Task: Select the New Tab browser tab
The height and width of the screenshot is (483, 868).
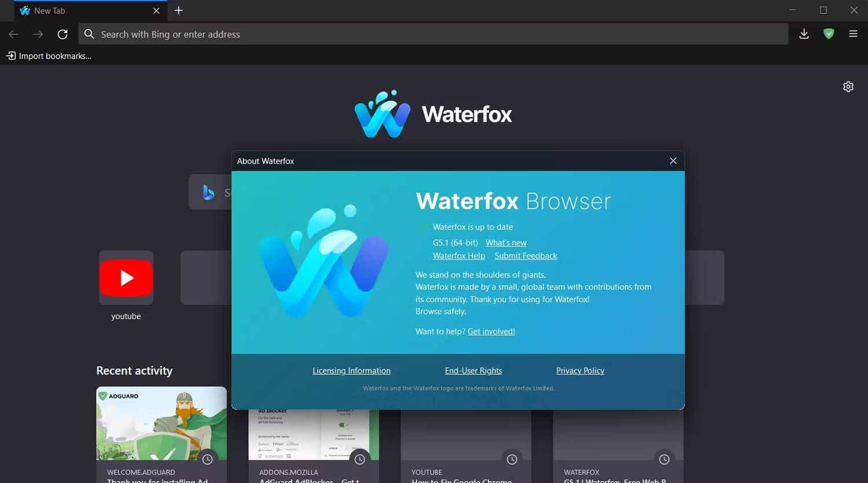Action: point(81,10)
